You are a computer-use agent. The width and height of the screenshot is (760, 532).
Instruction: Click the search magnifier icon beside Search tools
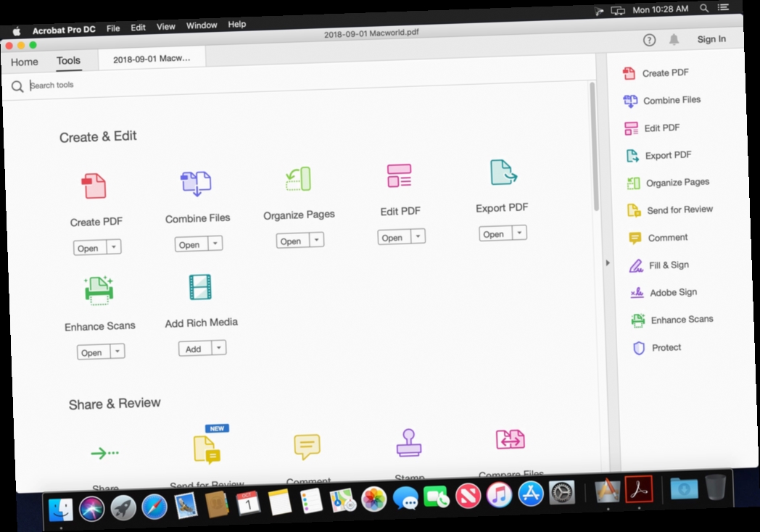(17, 87)
